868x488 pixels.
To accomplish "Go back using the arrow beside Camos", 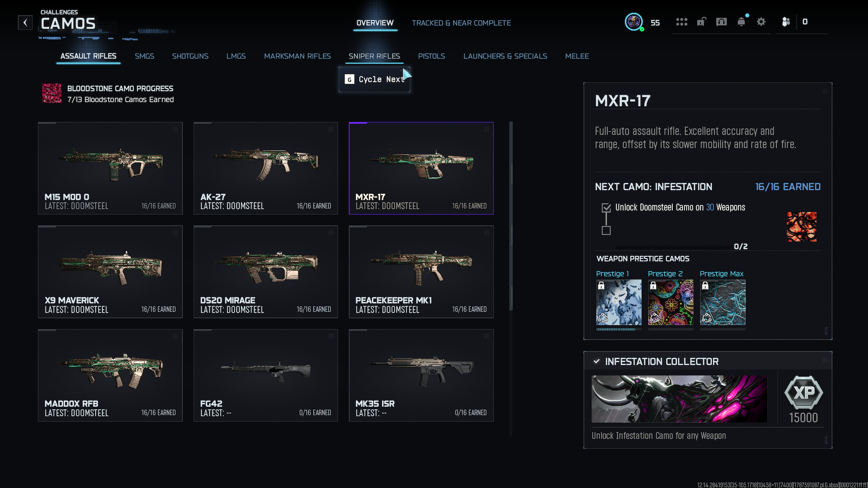I will 25,23.
